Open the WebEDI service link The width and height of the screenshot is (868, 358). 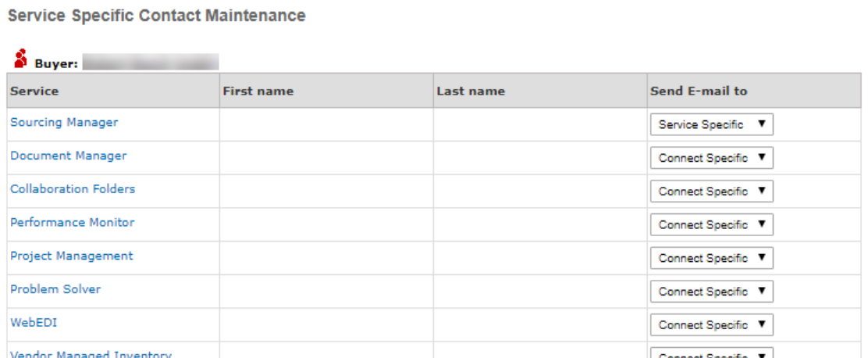coord(34,323)
